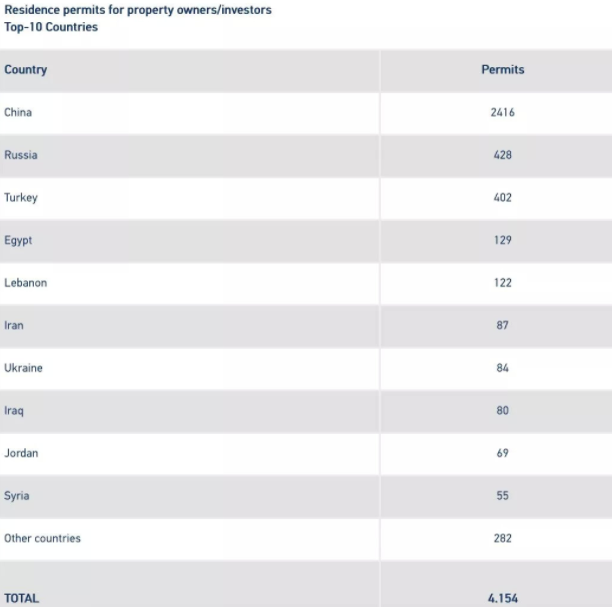Click Lebanon's 122 permits value
The width and height of the screenshot is (612, 607).
pos(503,283)
